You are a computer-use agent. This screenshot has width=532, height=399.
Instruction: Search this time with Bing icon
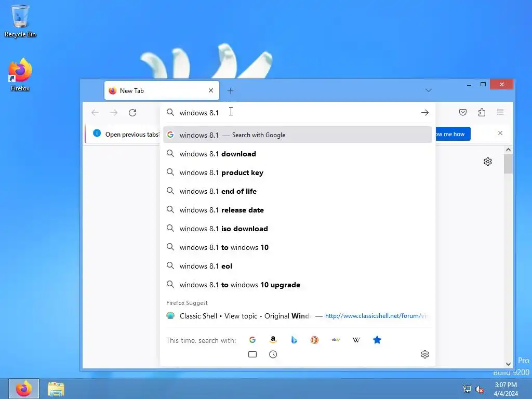294,340
